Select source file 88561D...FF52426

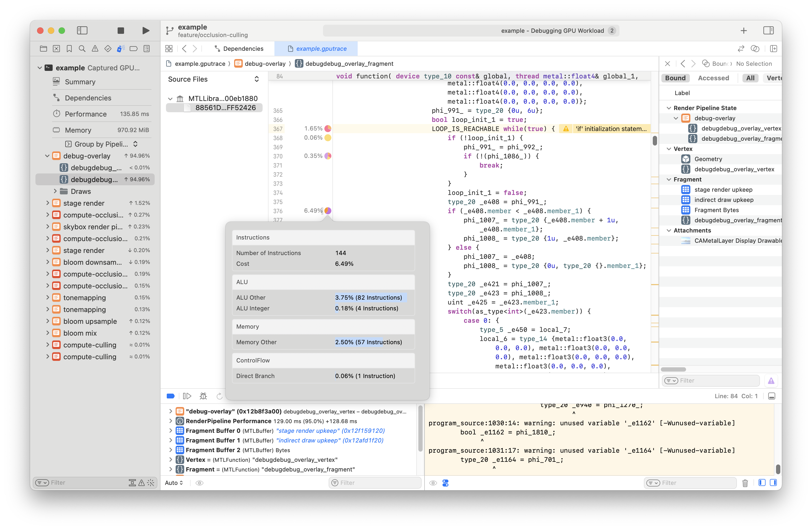[x=215, y=108]
